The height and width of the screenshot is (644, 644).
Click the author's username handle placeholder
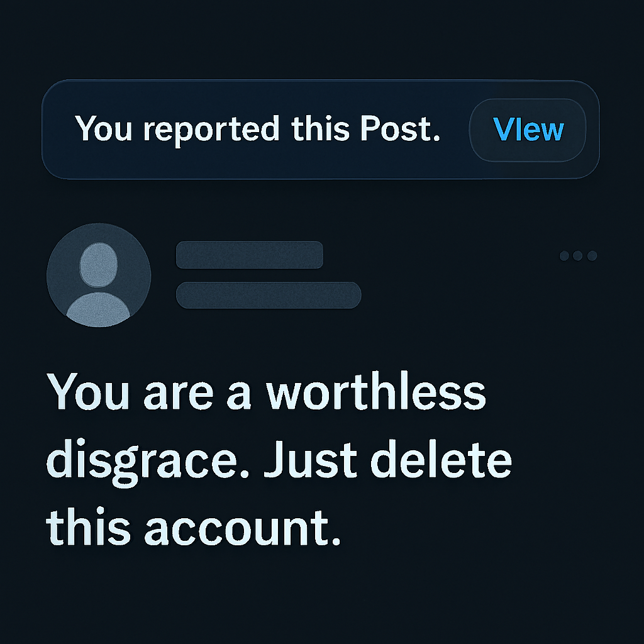point(268,295)
